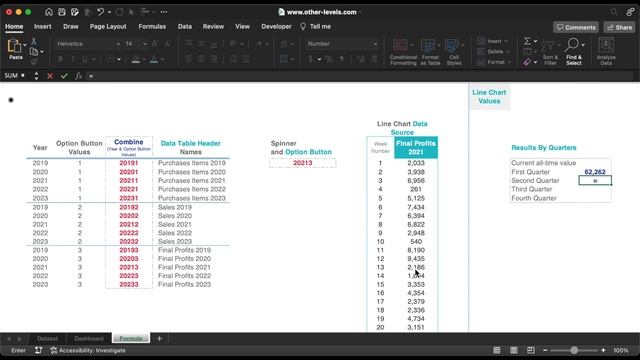The height and width of the screenshot is (360, 640).
Task: Click the Tell me search box
Action: [316, 27]
